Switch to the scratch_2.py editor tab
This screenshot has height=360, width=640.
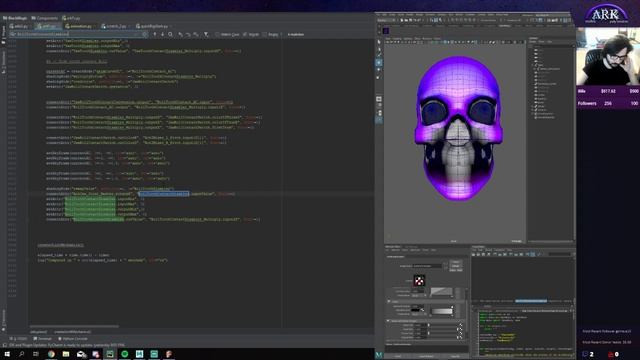click(x=114, y=26)
